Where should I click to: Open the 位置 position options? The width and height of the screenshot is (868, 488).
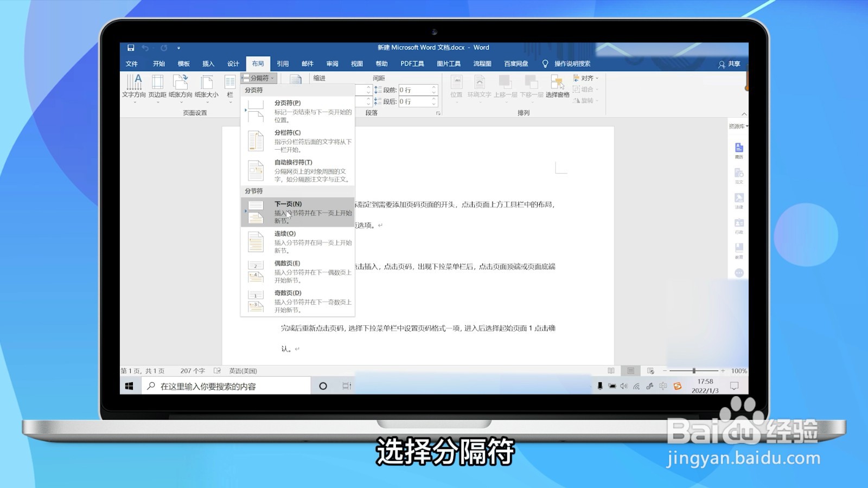pos(456,88)
